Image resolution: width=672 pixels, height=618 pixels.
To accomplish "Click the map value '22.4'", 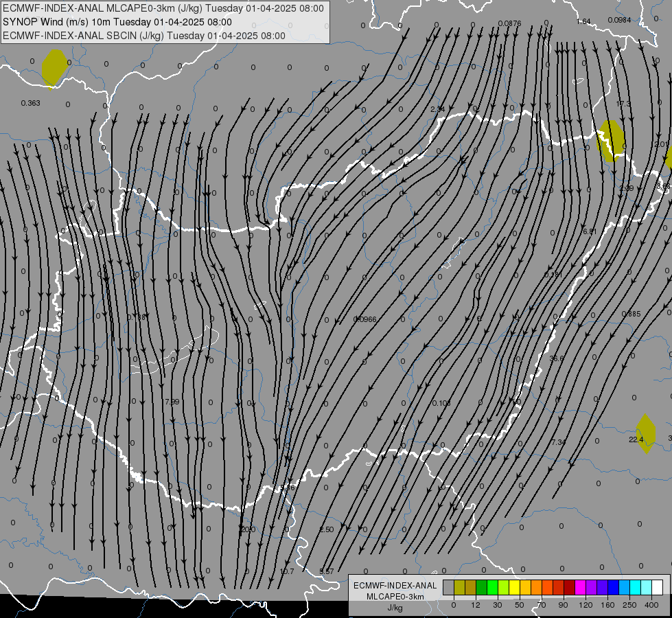I will click(636, 439).
